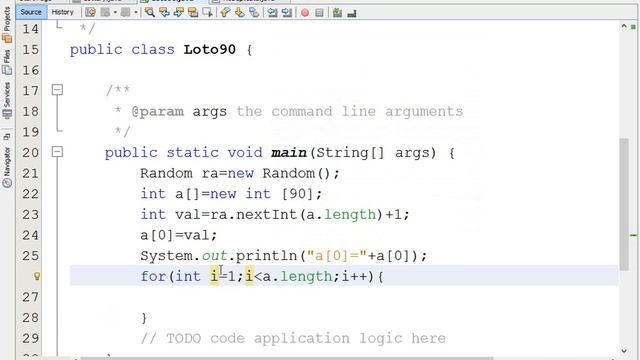Click the Shift Line Right icon
The width and height of the screenshot is (640, 360).
[x=287, y=13]
